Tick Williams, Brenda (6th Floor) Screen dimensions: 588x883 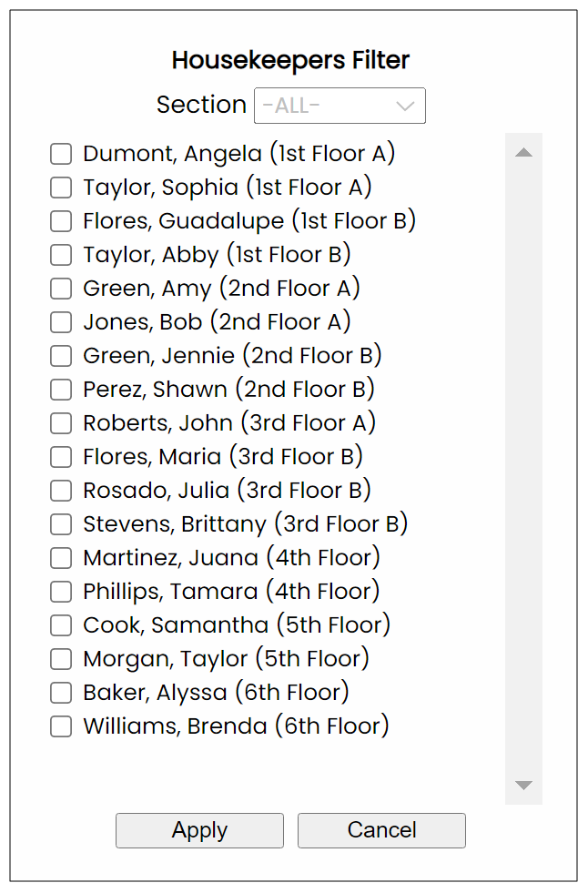coord(61,726)
